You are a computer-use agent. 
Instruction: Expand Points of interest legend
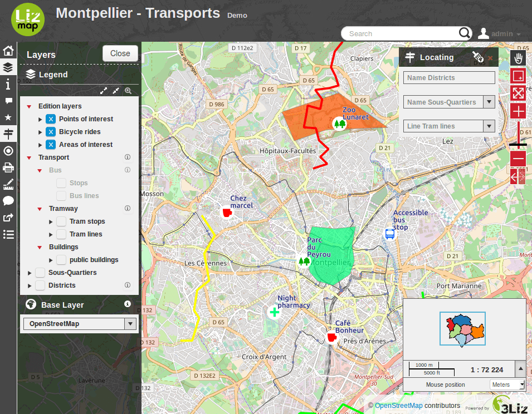[x=40, y=119]
